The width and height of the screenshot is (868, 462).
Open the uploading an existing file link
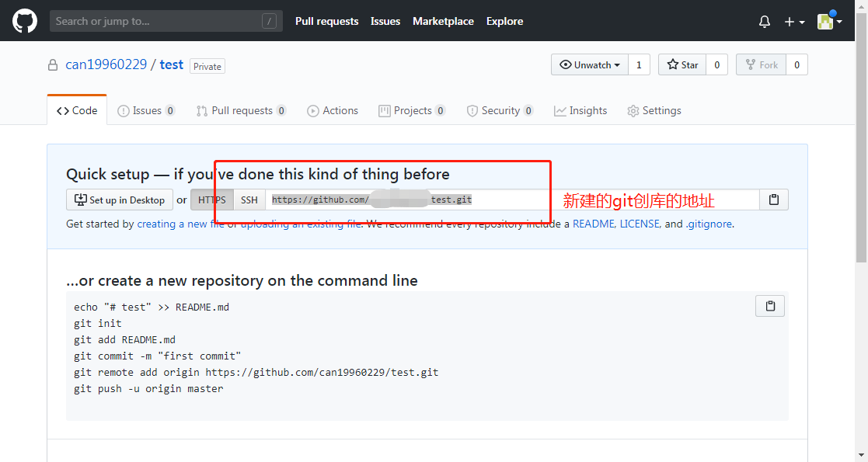301,224
